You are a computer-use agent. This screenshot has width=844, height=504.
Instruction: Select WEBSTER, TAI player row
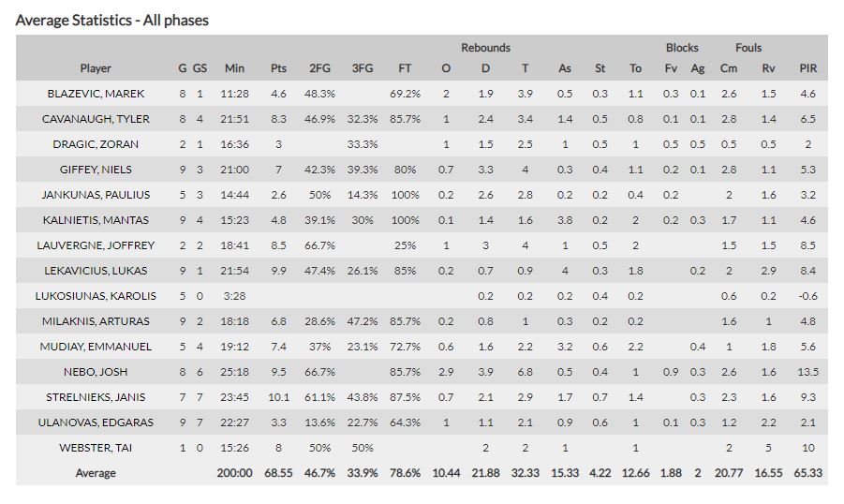pos(96,448)
